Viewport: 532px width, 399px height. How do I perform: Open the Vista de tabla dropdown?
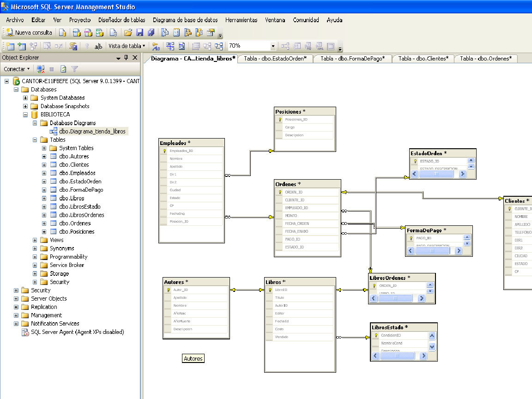point(127,46)
